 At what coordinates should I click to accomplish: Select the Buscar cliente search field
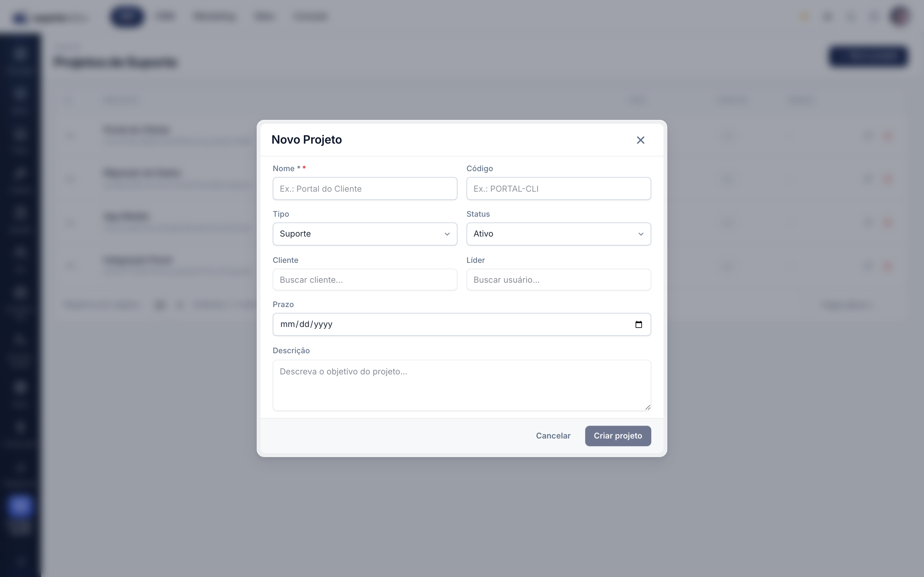tap(365, 280)
